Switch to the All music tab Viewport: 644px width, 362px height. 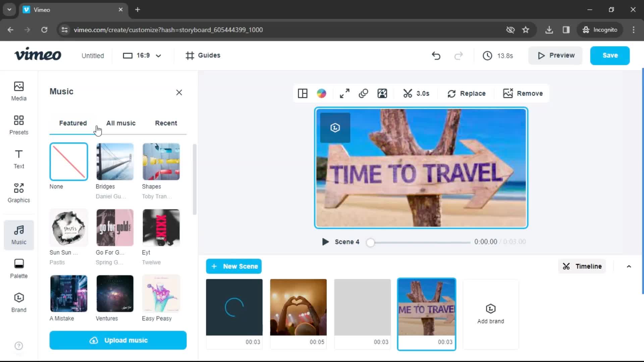click(x=121, y=123)
